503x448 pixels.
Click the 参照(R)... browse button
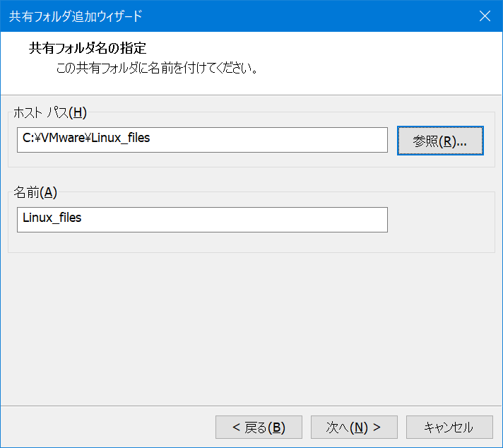(x=440, y=141)
